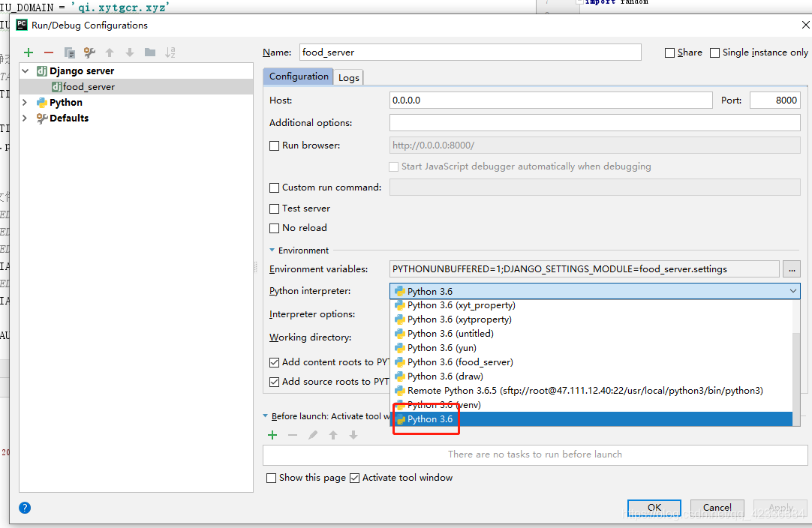Click interpreter dropdown list scrollbar

point(796,379)
